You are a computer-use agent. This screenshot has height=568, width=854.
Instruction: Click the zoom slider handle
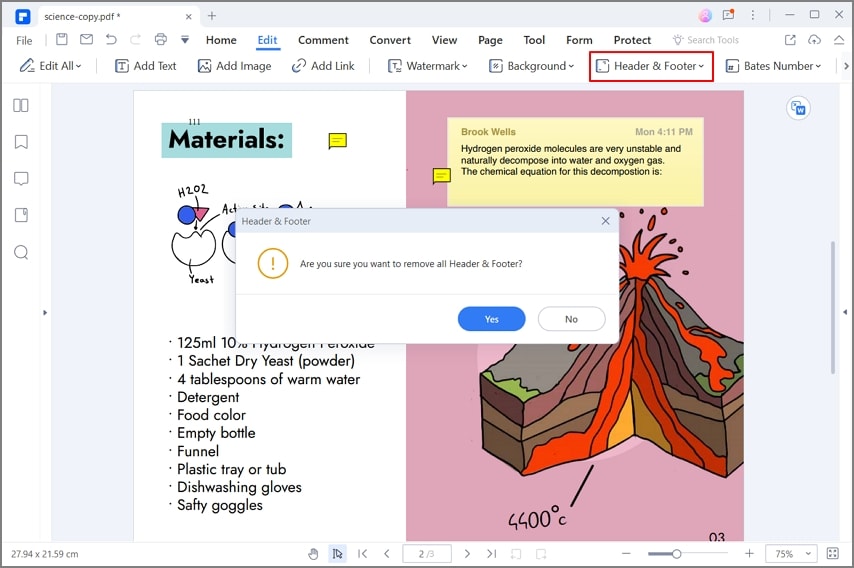click(676, 554)
